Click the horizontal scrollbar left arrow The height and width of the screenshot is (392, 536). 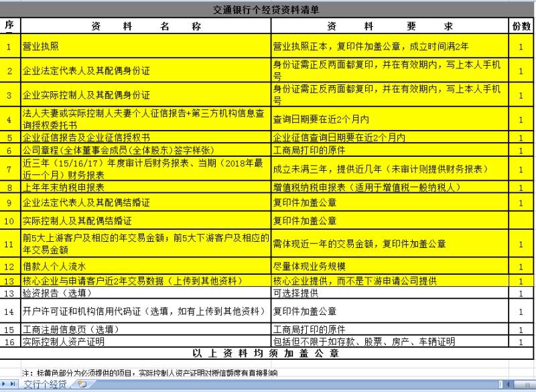click(509, 385)
